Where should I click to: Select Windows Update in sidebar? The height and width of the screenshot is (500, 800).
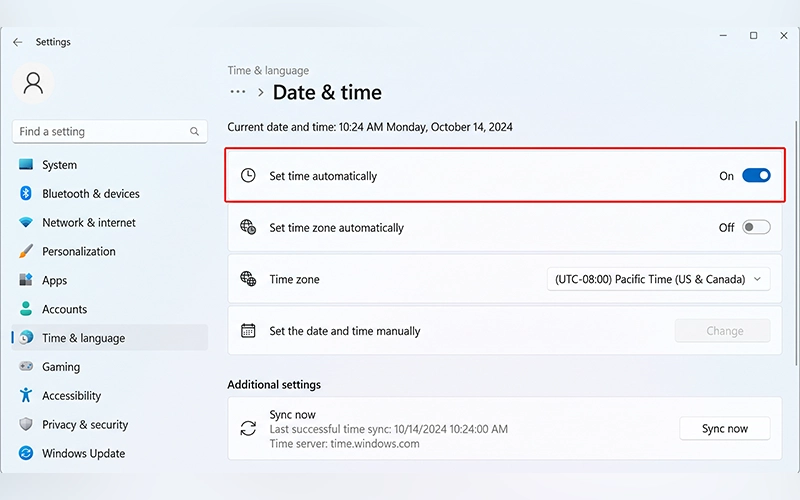pos(110,453)
